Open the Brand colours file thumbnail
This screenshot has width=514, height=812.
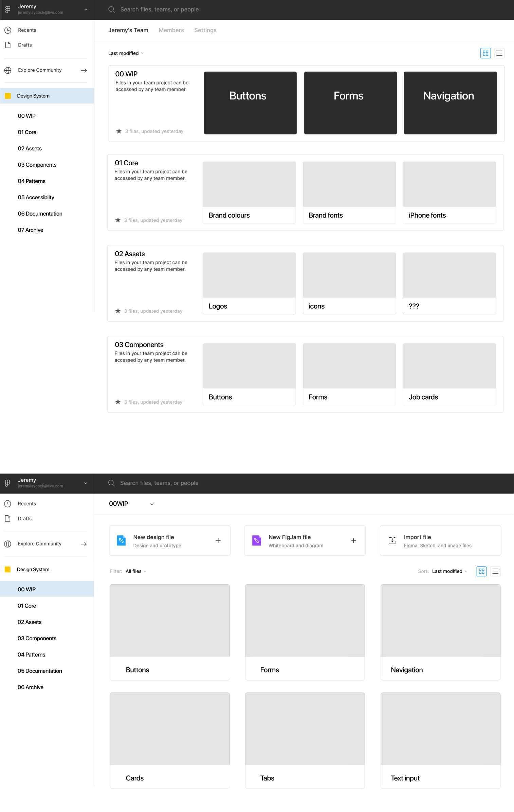(249, 192)
